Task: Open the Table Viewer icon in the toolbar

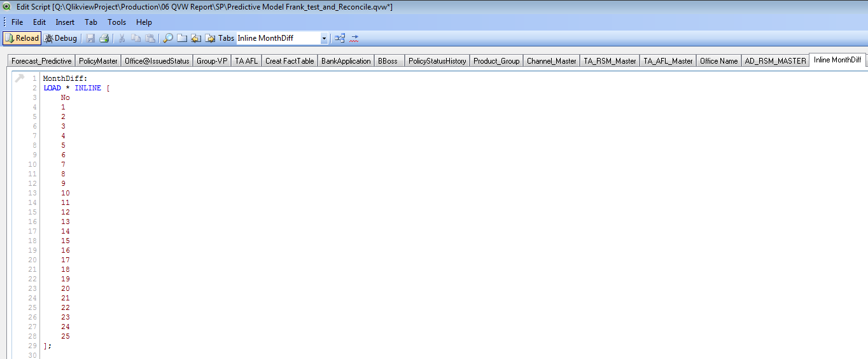Action: [x=340, y=38]
